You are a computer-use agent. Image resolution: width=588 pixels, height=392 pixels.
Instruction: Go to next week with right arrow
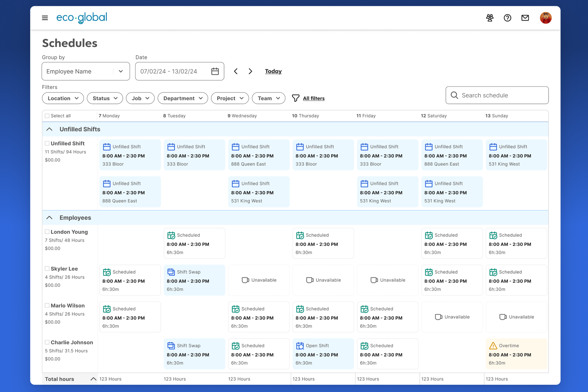click(250, 71)
